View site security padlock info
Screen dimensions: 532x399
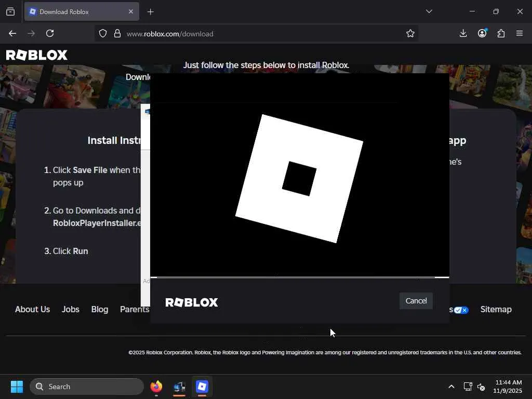117,33
